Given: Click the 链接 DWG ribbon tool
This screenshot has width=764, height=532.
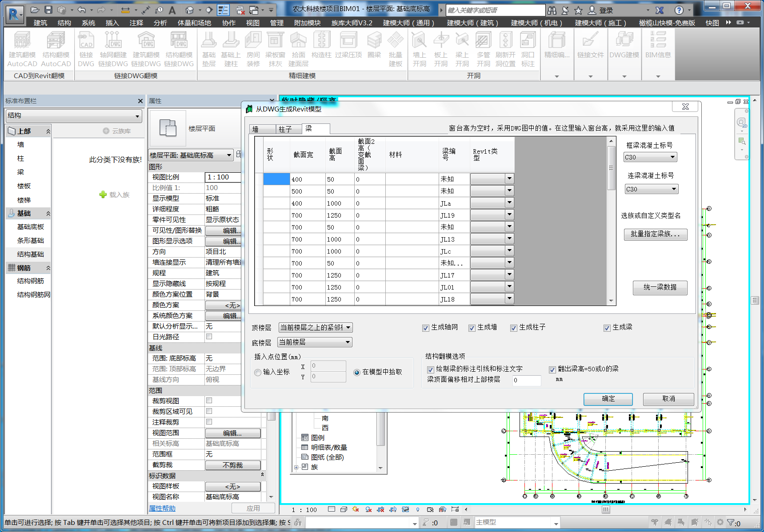Looking at the screenshot, I should coord(86,49).
